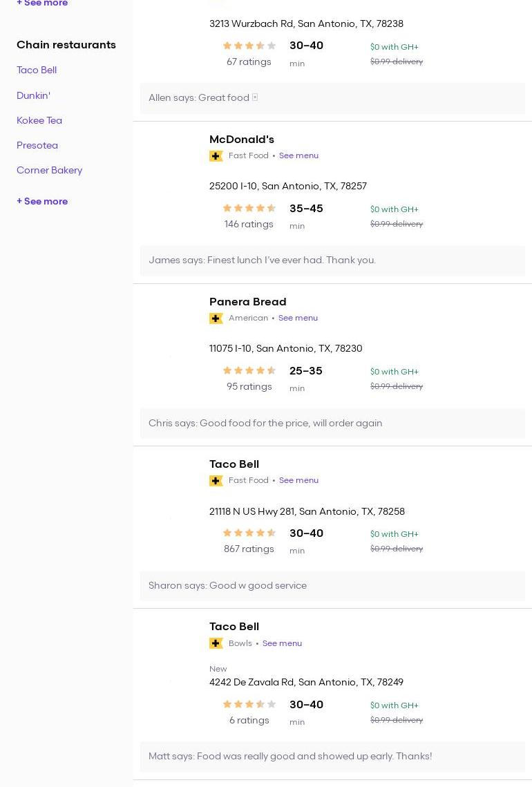Click Sharon's review of Taco Bell
Screen dimensions: 532x787
pos(227,585)
